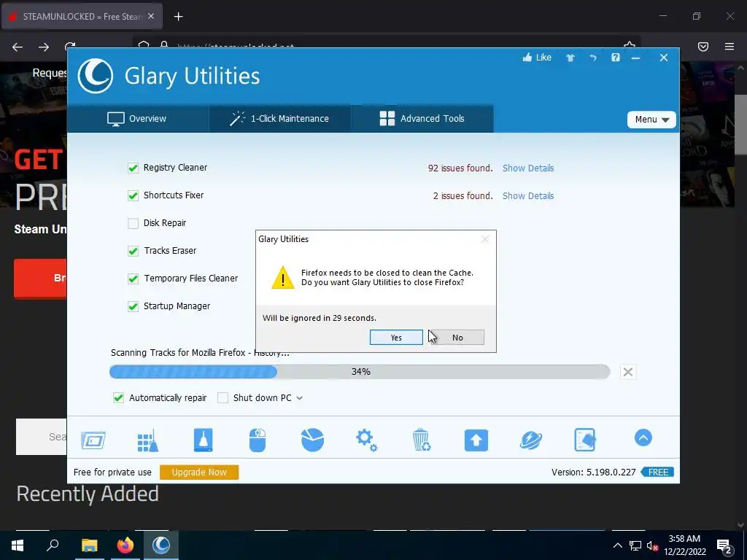Open Registry Cleaner grid-and-broom icon
This screenshot has height=560, width=747.
pyautogui.click(x=147, y=440)
